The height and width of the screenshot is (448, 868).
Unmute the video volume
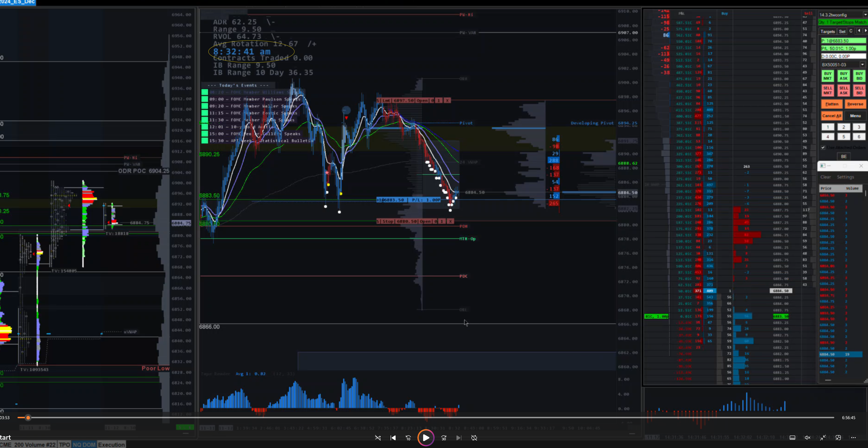[807, 438]
